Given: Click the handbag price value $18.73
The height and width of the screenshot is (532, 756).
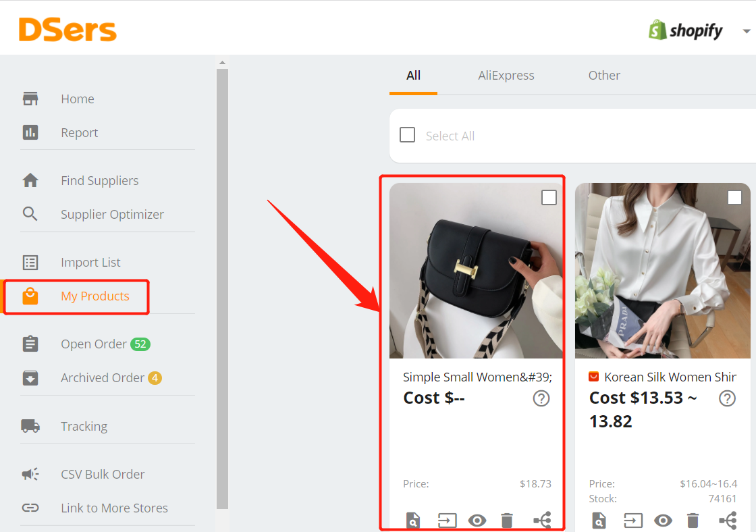Looking at the screenshot, I should point(535,484).
